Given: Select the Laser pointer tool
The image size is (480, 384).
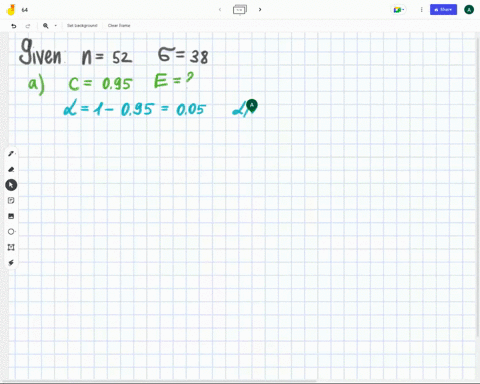Looking at the screenshot, I should pyautogui.click(x=11, y=263).
